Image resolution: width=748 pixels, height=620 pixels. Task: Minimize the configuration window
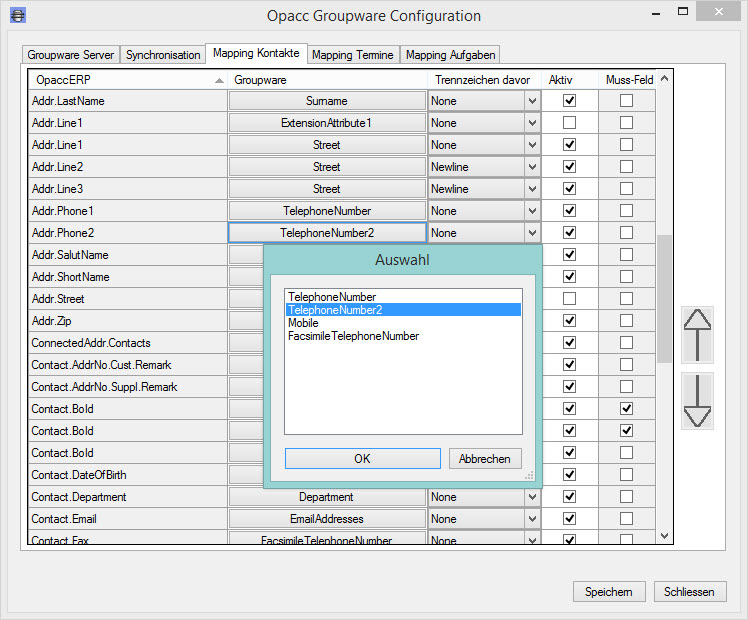click(656, 12)
